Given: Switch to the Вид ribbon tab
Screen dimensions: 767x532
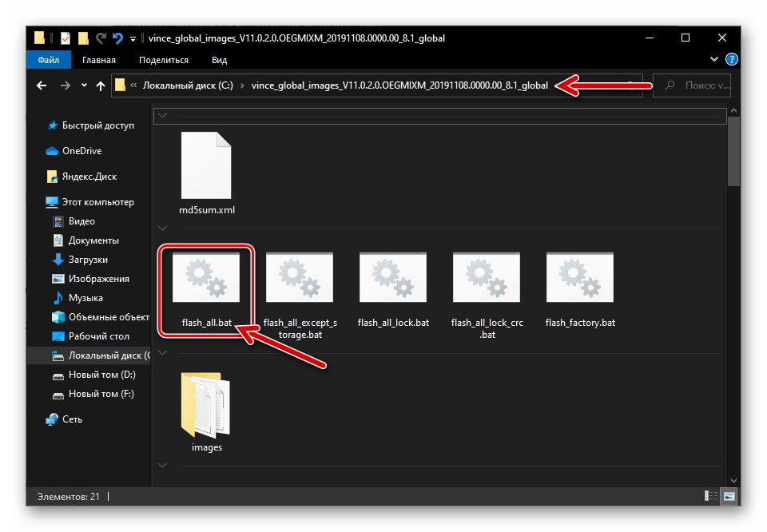Looking at the screenshot, I should (x=218, y=59).
